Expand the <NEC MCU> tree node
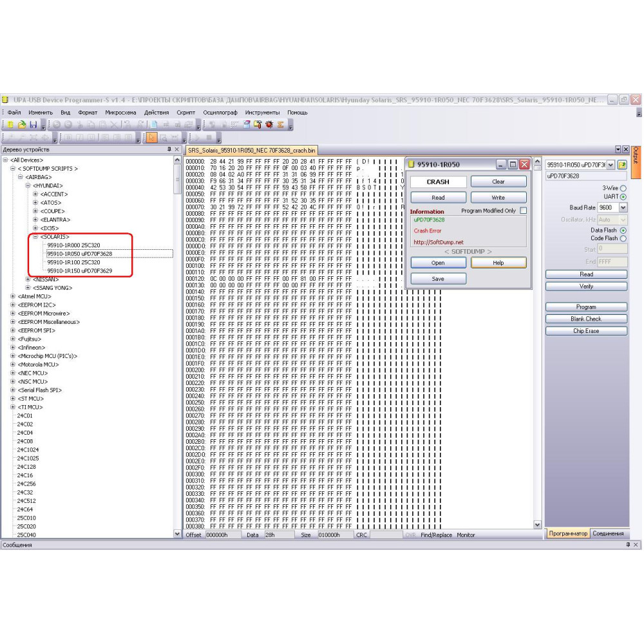 13,373
